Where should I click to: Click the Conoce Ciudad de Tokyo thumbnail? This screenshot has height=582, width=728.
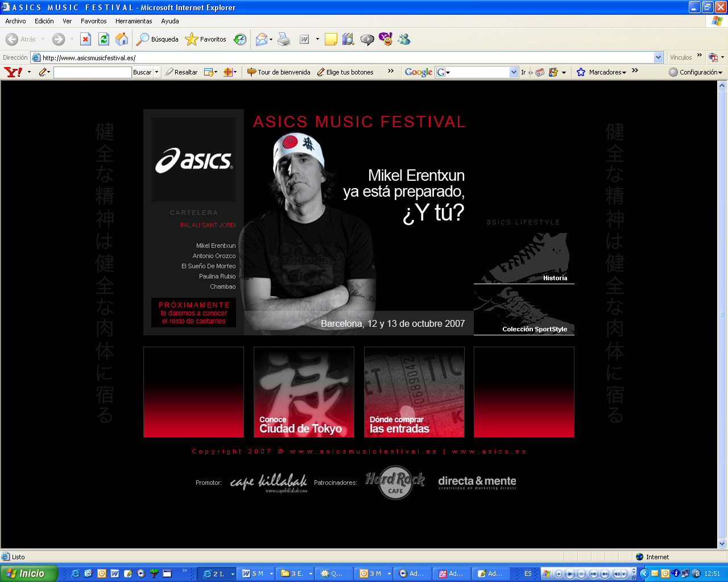pos(304,392)
